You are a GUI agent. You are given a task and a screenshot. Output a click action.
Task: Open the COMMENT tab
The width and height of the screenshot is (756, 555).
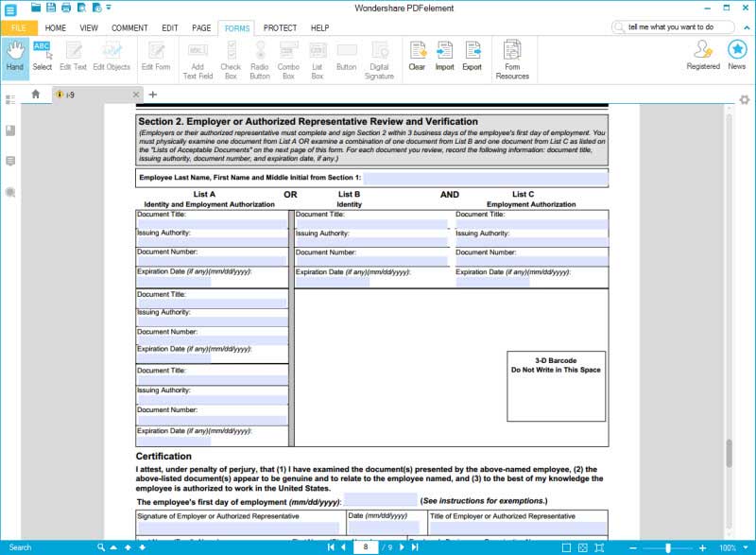pos(129,28)
